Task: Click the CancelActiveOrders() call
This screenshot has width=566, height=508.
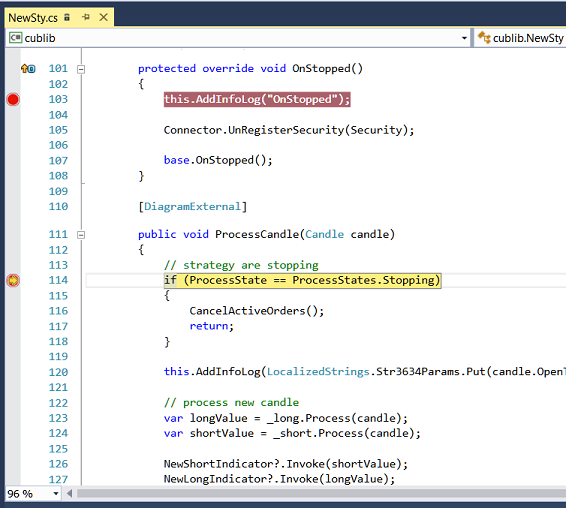Action: (x=257, y=311)
